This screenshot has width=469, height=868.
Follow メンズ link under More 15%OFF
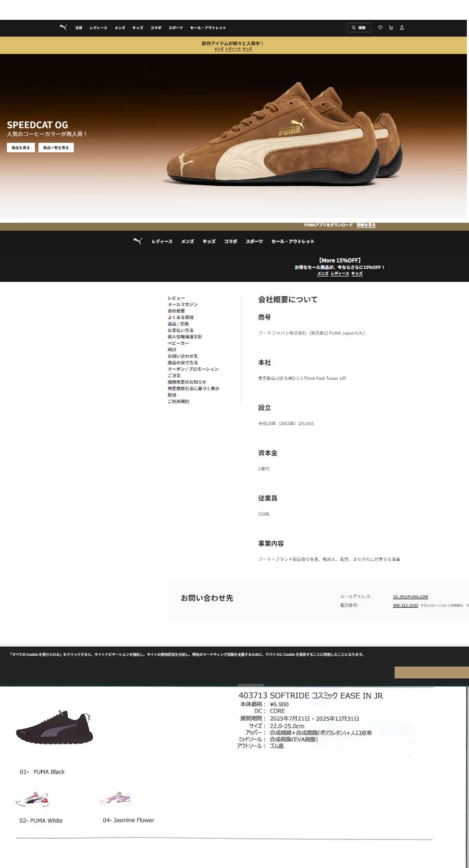323,274
